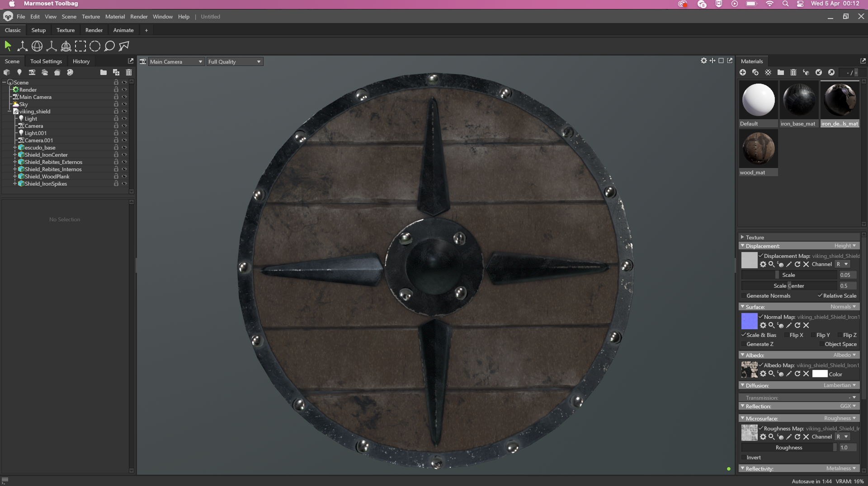Image resolution: width=868 pixels, height=486 pixels.
Task: Expand the Texture section
Action: tap(742, 237)
